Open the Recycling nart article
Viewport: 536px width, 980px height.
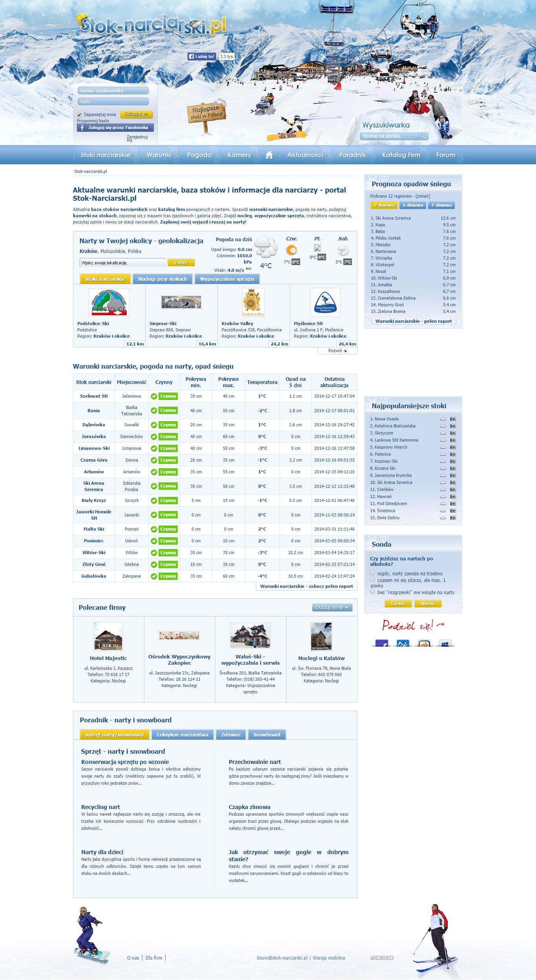(100, 807)
